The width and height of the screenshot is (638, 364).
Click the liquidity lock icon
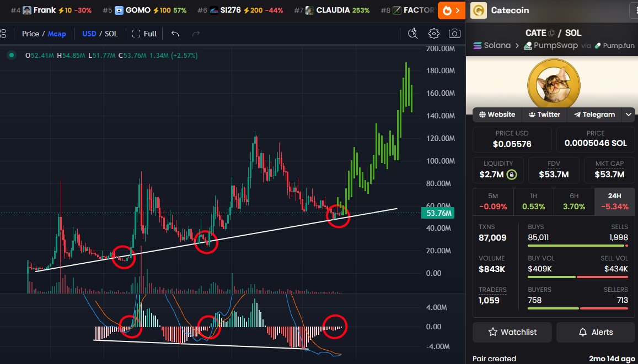(512, 175)
